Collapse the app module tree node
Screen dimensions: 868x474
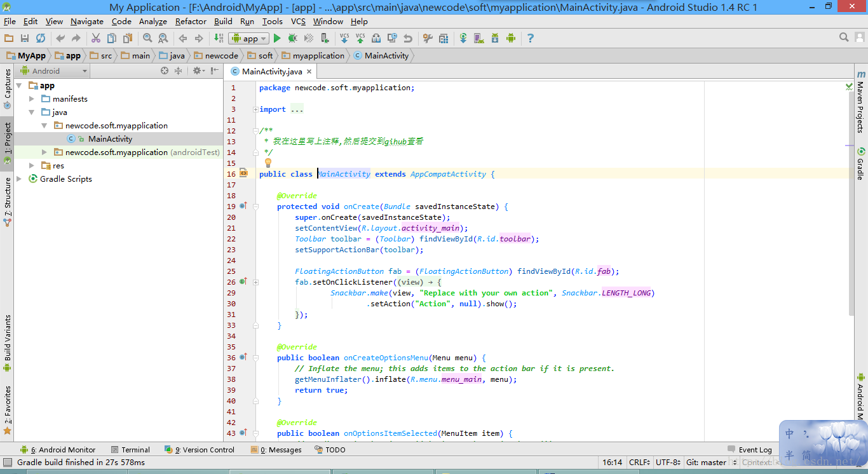click(x=19, y=85)
